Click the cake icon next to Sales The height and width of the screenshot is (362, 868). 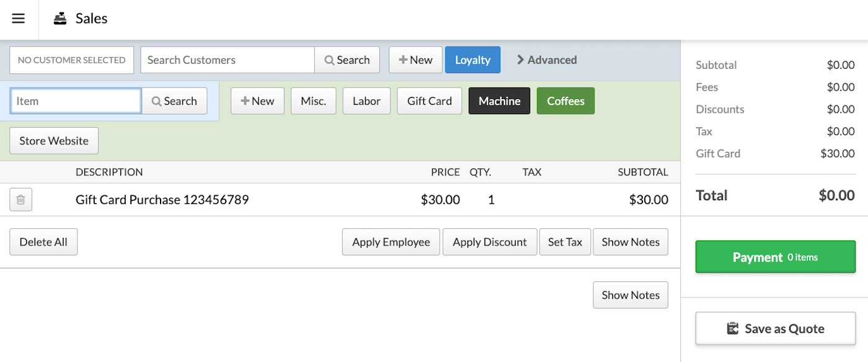60,18
